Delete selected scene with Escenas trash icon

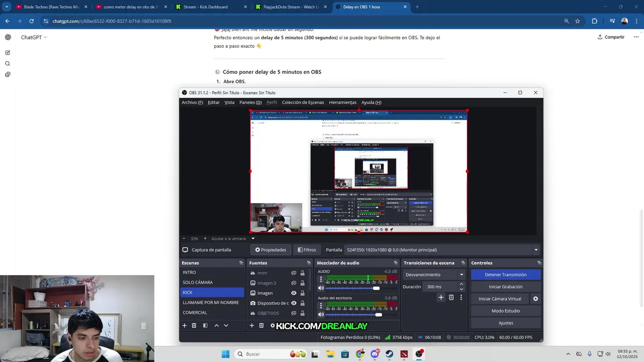194,326
